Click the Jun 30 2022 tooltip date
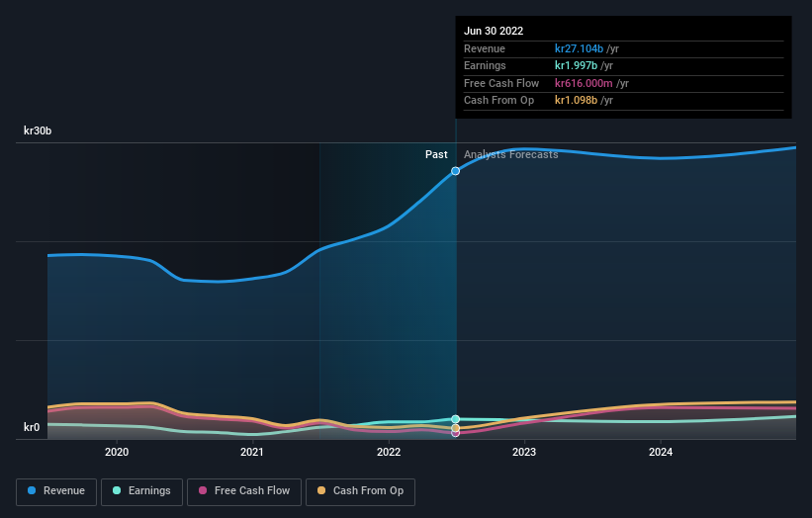The width and height of the screenshot is (812, 518). tap(494, 31)
